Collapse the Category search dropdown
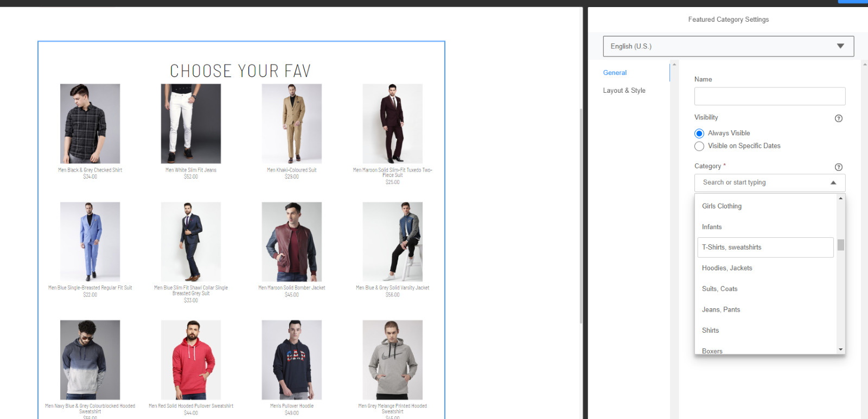Viewport: 868px width, 419px height. pyautogui.click(x=833, y=183)
